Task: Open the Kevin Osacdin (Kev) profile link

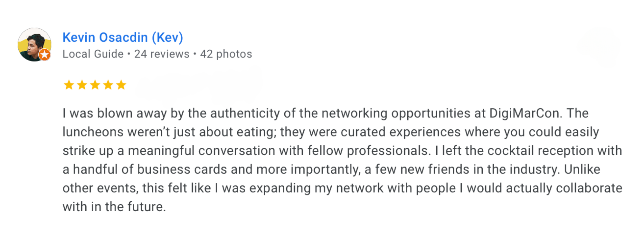Action: click(123, 37)
